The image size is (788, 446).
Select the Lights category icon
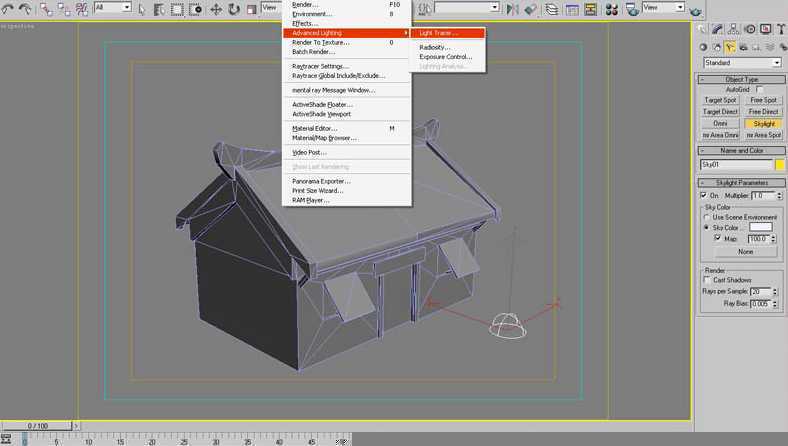(x=730, y=47)
